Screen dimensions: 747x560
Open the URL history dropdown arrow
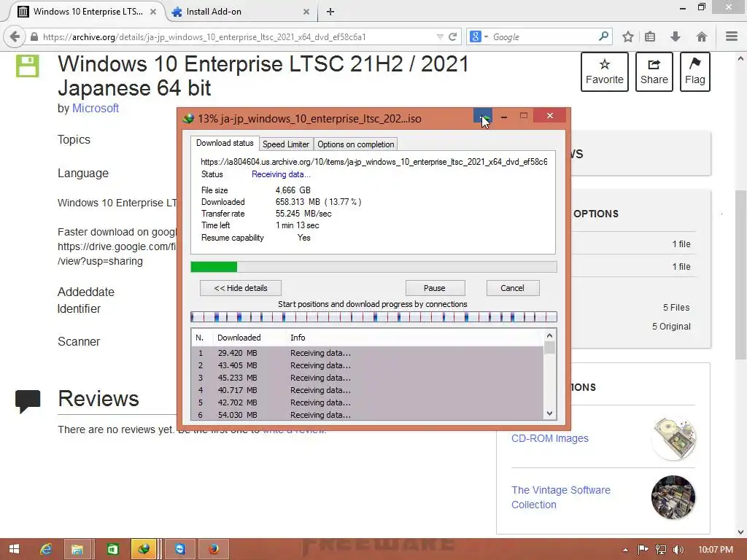[440, 36]
